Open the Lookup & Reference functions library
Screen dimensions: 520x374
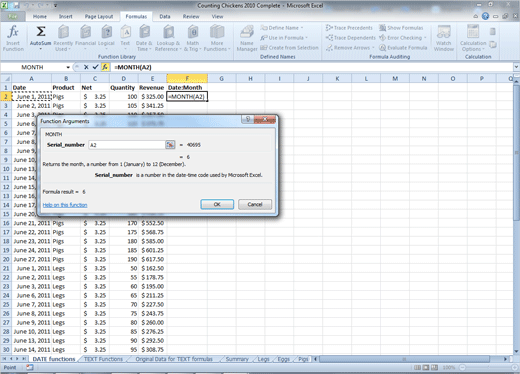(168, 38)
